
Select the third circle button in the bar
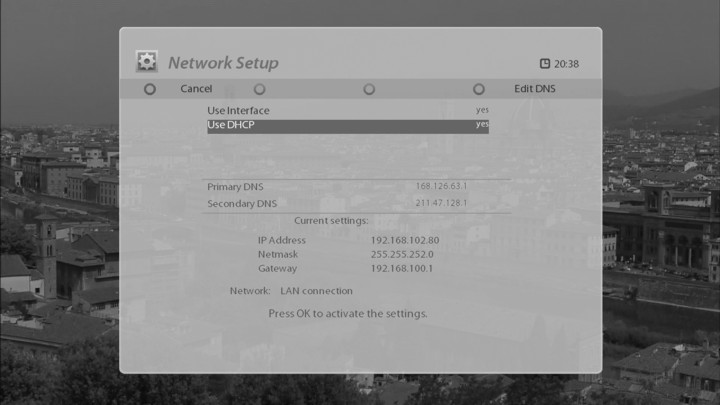point(369,89)
